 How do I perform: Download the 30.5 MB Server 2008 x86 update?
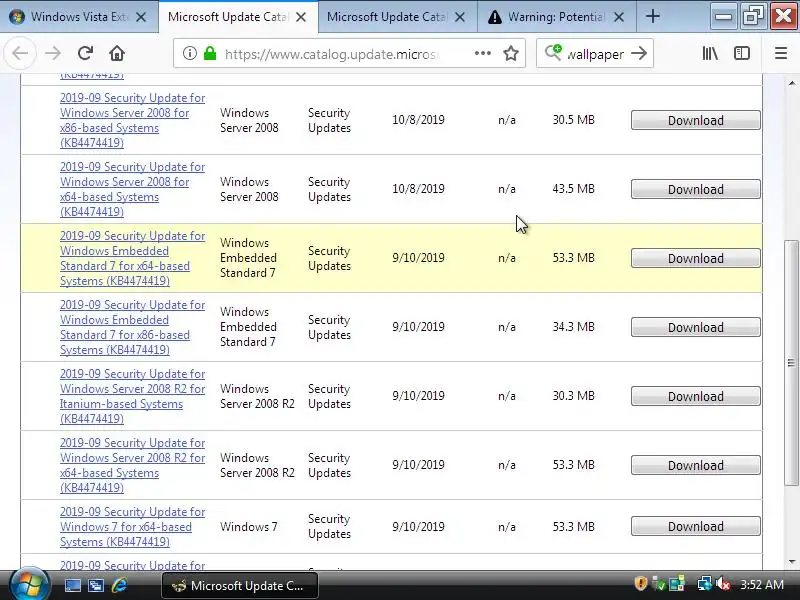(695, 120)
